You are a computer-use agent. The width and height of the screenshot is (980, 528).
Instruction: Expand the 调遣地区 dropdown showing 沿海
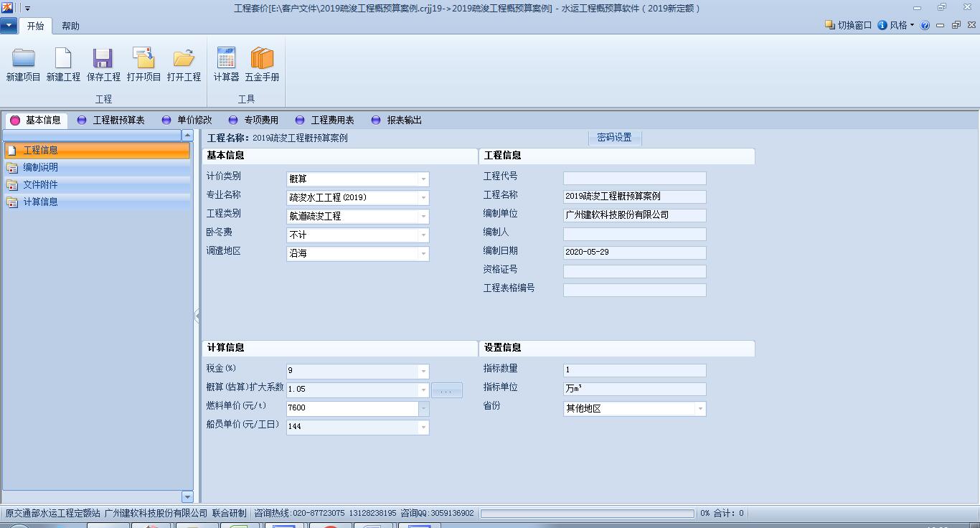pyautogui.click(x=423, y=253)
